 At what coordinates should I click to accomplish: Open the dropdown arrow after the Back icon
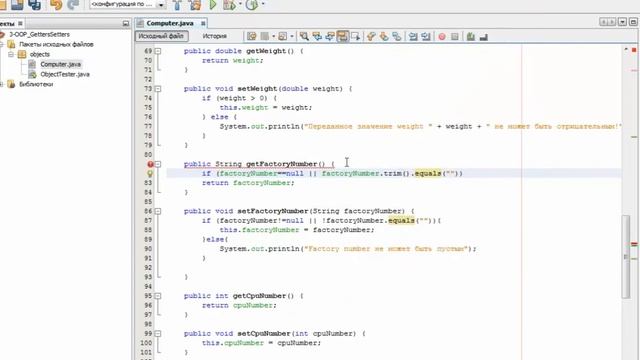273,37
